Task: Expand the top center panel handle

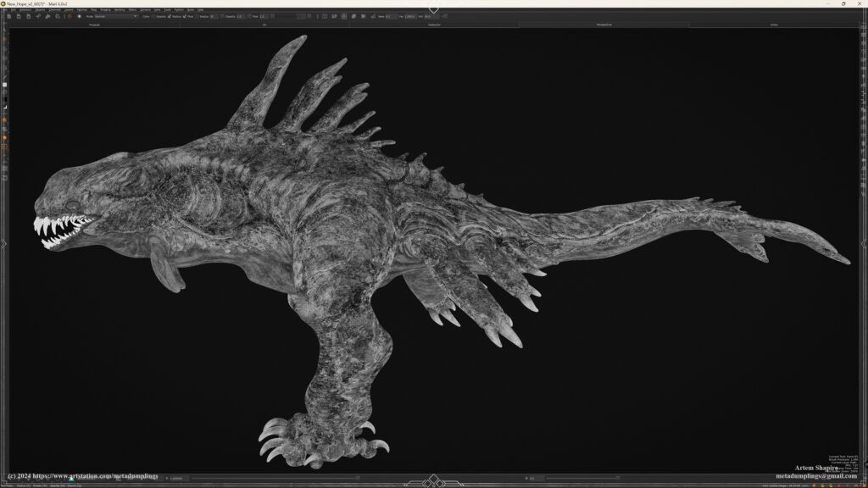Action: (x=433, y=10)
